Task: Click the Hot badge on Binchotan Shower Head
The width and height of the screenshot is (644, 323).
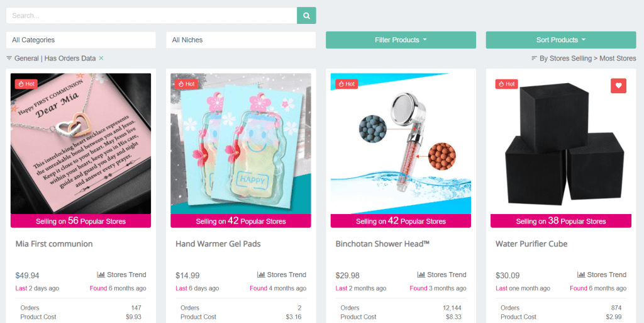Action: pos(347,84)
